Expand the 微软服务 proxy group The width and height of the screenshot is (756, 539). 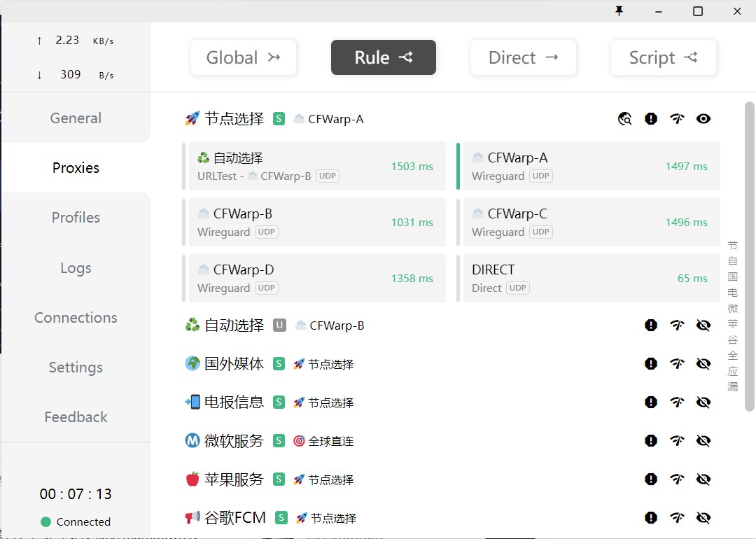tap(238, 440)
